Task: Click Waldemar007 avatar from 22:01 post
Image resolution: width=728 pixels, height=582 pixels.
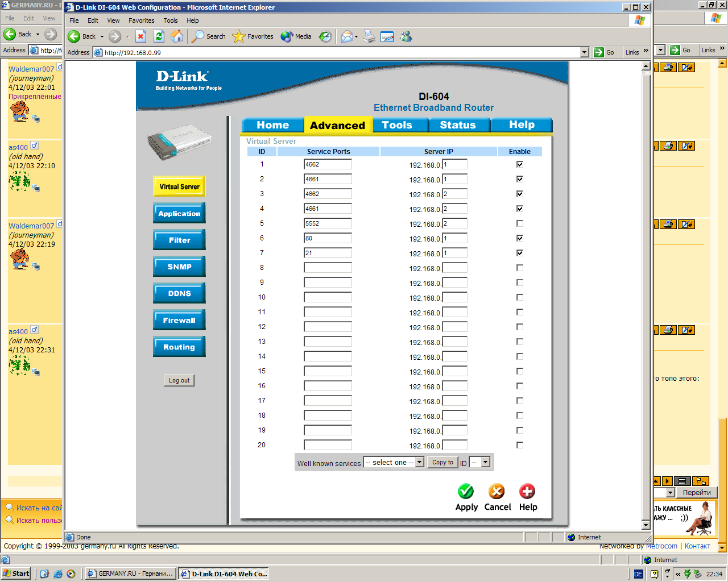Action: pos(19,110)
